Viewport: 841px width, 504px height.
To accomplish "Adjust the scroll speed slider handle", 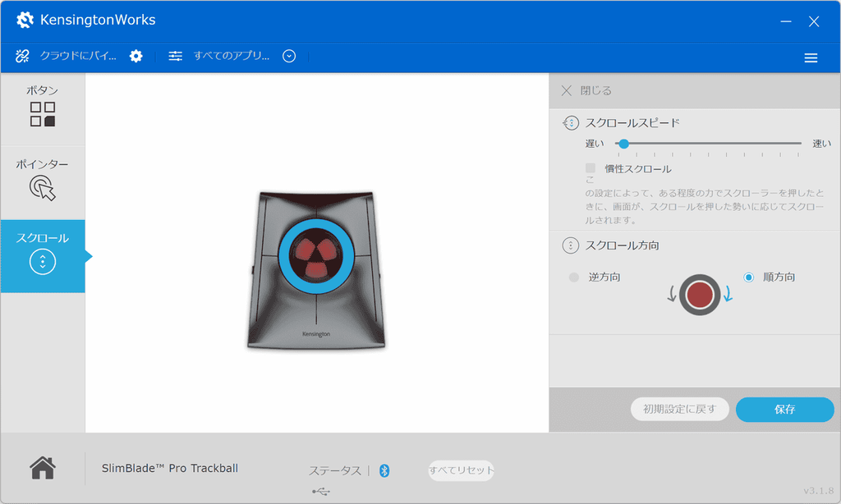I will coord(623,144).
